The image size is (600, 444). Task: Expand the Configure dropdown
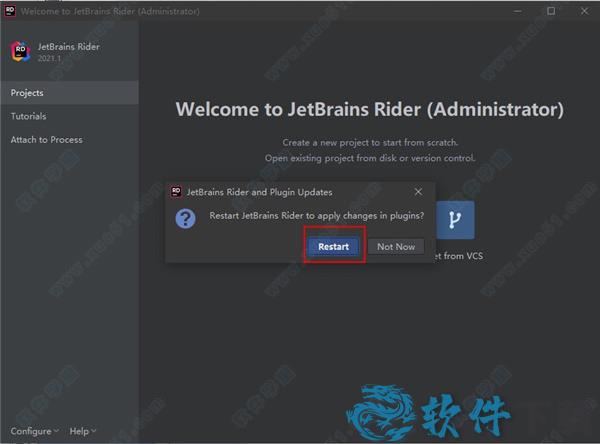point(34,431)
